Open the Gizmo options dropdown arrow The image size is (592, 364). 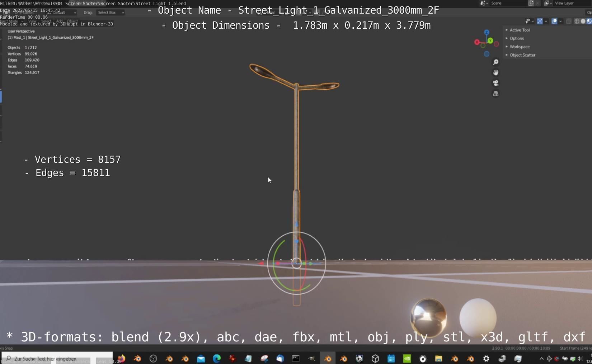pyautogui.click(x=546, y=21)
